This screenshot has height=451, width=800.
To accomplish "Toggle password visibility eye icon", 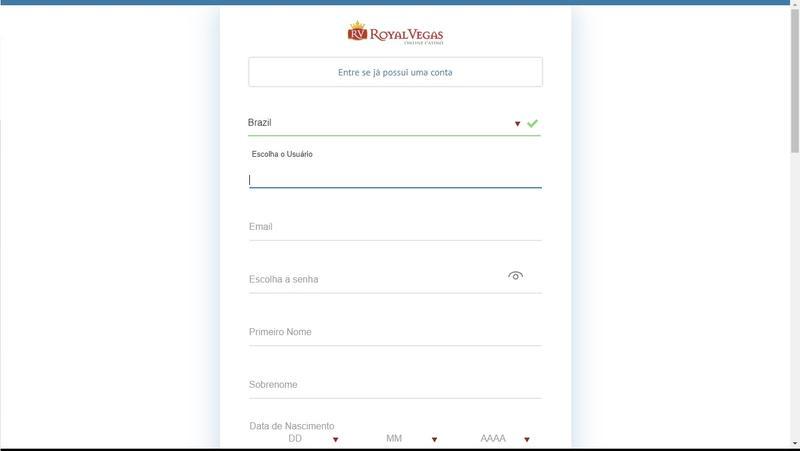I will (x=515, y=276).
